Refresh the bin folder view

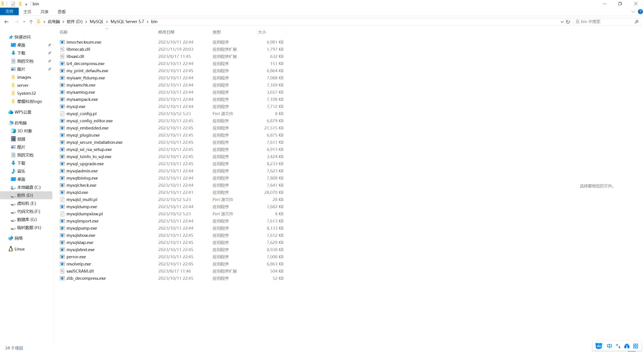(x=568, y=21)
